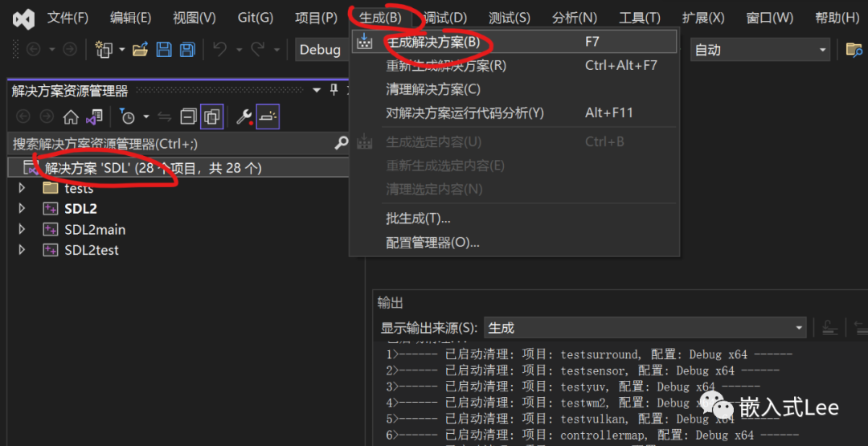Toggle preview selected items button
Screen dimensions: 868x446
268,117
